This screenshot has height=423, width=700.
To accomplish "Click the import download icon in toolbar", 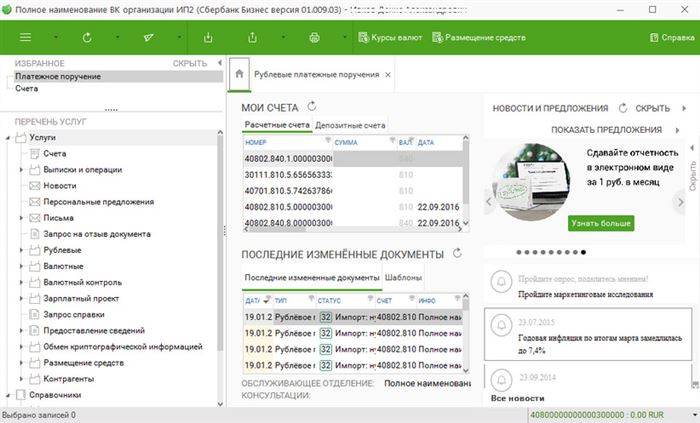I will [x=208, y=37].
